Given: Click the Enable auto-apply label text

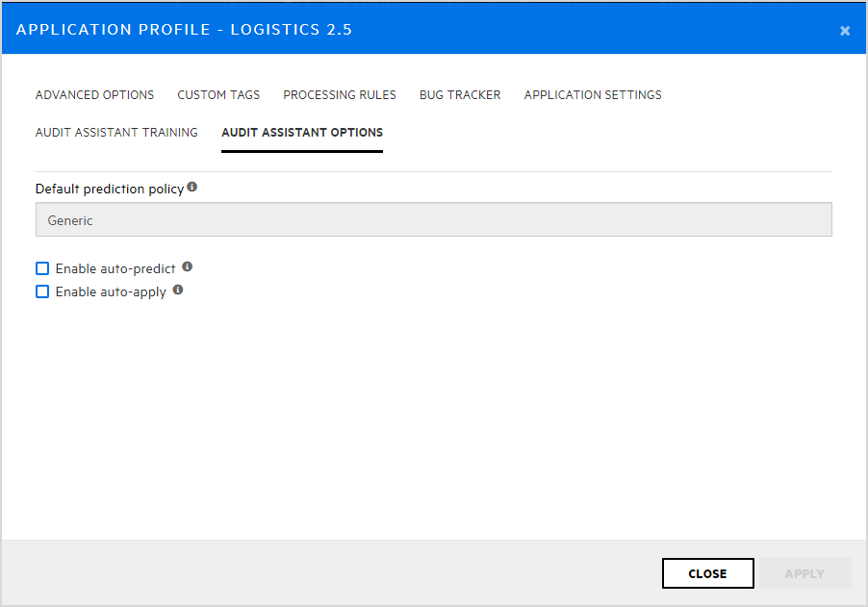Looking at the screenshot, I should click(x=111, y=291).
